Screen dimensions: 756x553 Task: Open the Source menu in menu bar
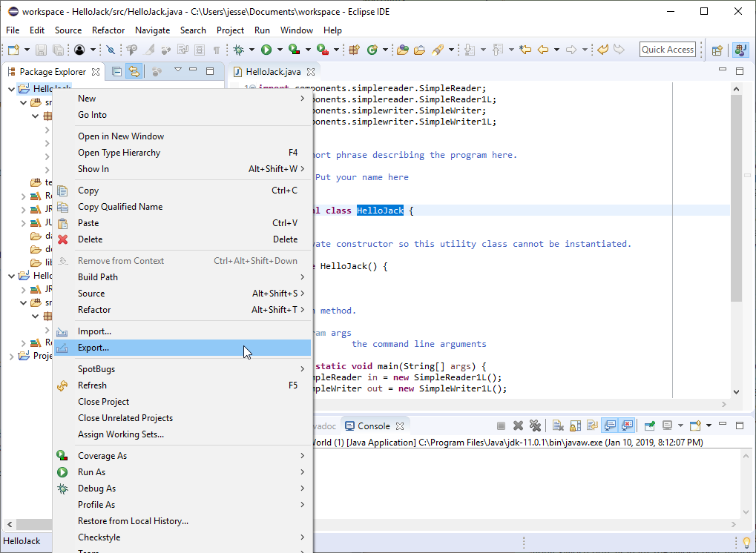(68, 30)
